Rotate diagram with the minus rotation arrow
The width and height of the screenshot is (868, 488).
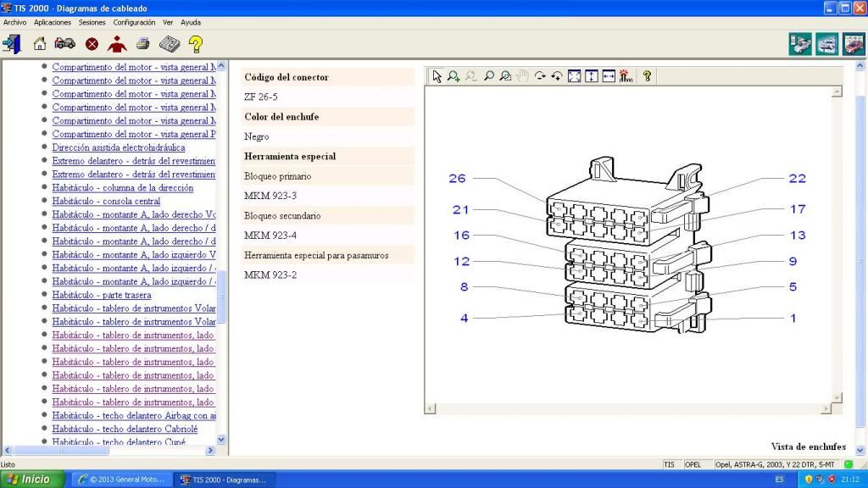tap(540, 76)
